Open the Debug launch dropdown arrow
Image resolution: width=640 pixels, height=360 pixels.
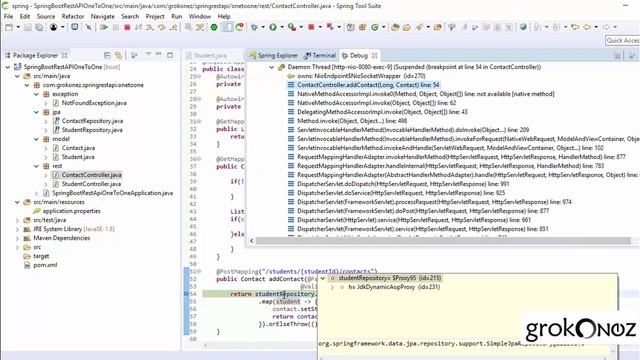263,27
